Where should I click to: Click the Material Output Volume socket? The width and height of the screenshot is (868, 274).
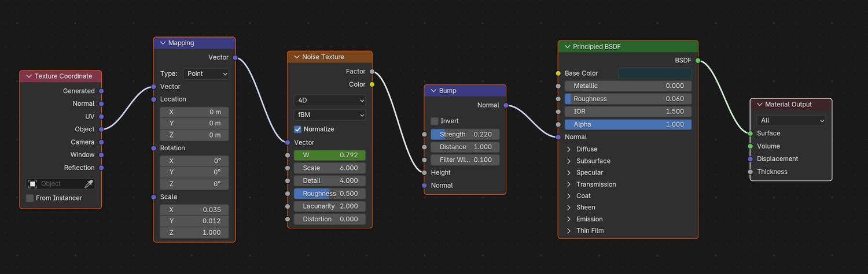click(x=751, y=146)
